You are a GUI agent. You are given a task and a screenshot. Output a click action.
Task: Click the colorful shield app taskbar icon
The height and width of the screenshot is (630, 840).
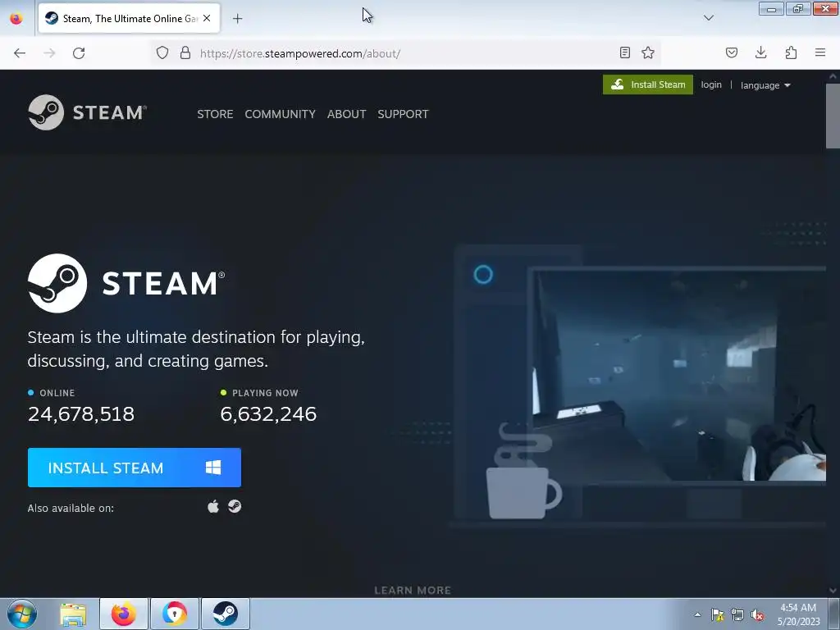coord(175,614)
